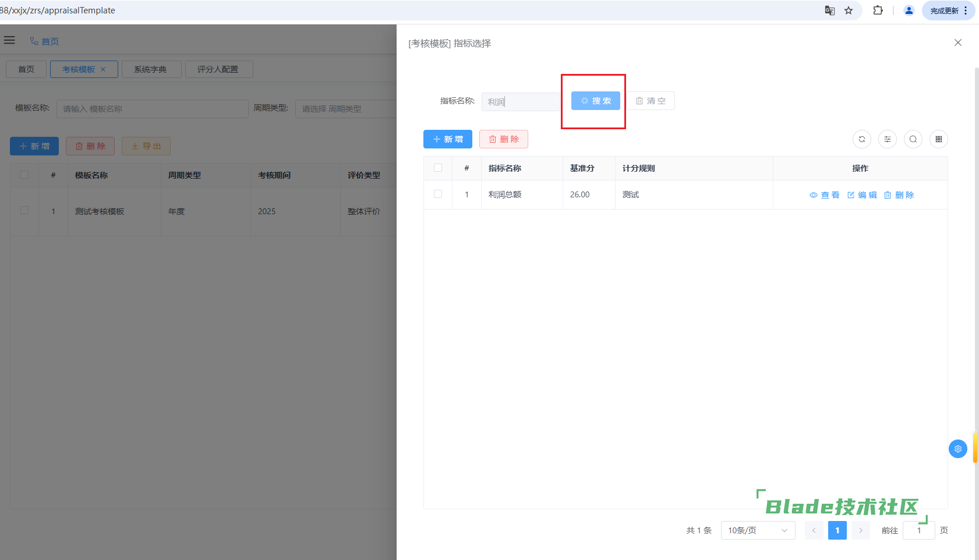The image size is (979, 560).
Task: Click the drawer's red 删除 button
Action: point(504,139)
